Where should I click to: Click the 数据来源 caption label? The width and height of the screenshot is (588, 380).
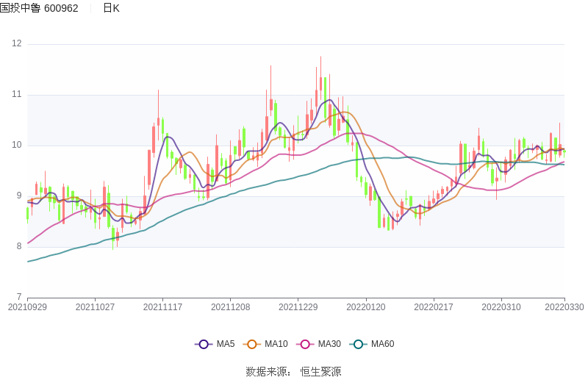click(268, 372)
